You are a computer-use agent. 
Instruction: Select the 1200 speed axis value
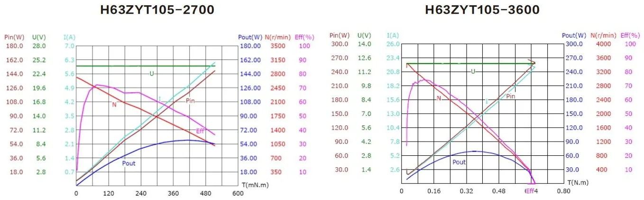[x=603, y=142]
